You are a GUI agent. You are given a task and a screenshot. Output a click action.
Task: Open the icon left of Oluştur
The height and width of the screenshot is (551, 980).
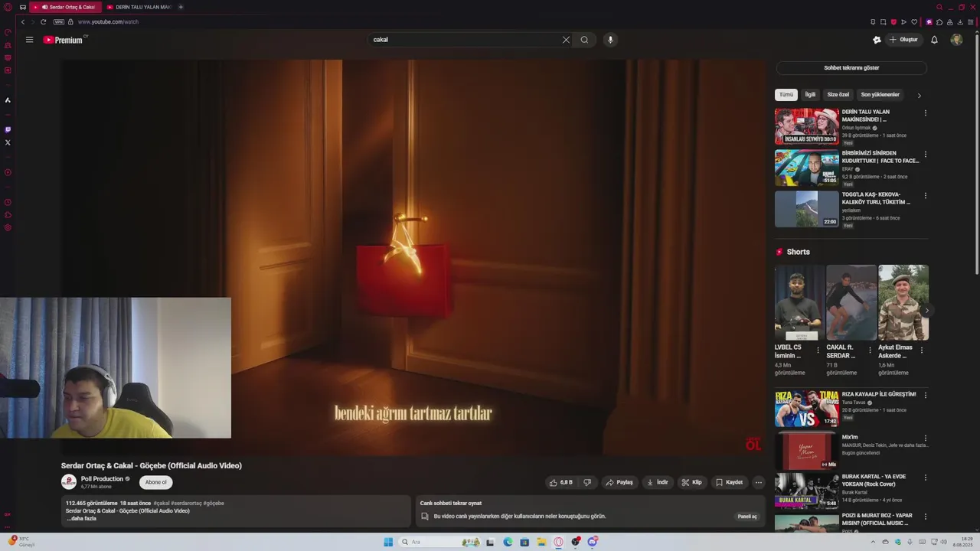coord(877,40)
